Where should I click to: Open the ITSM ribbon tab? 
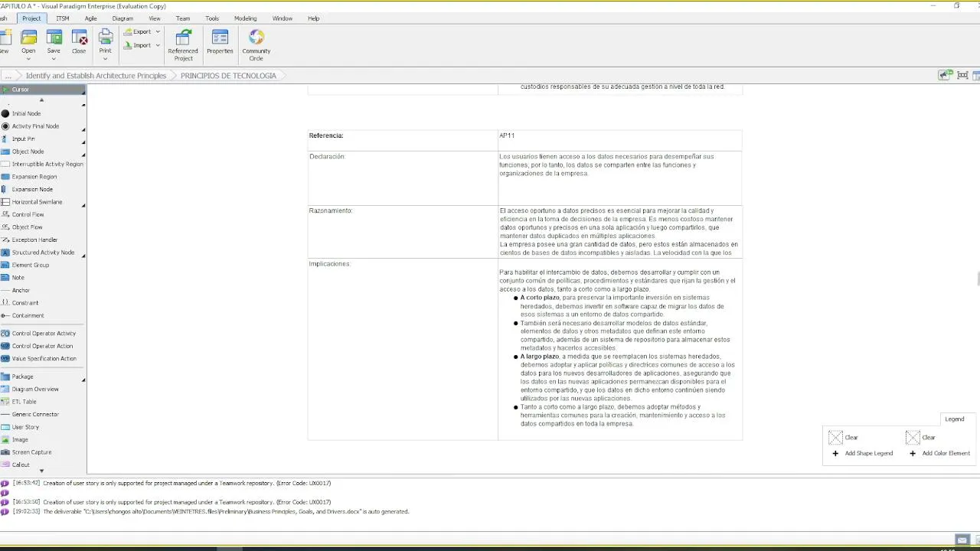[63, 18]
